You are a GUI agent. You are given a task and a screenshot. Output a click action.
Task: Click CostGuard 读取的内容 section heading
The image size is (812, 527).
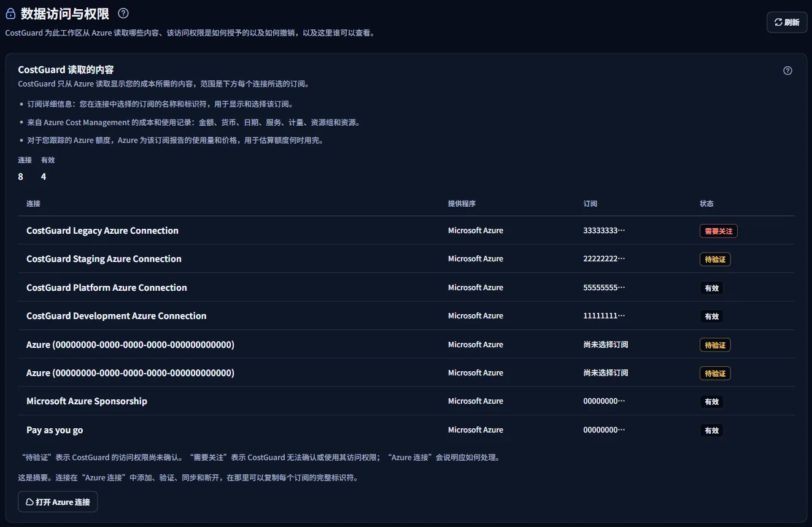66,70
